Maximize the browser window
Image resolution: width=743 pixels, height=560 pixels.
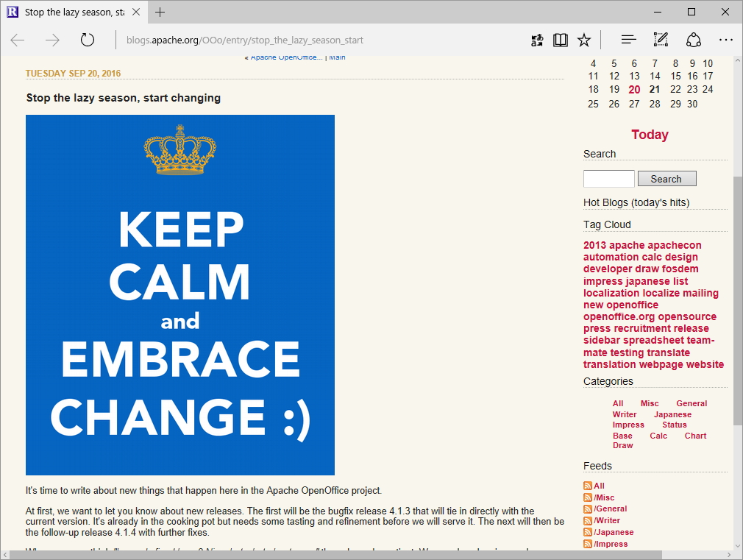(x=692, y=12)
